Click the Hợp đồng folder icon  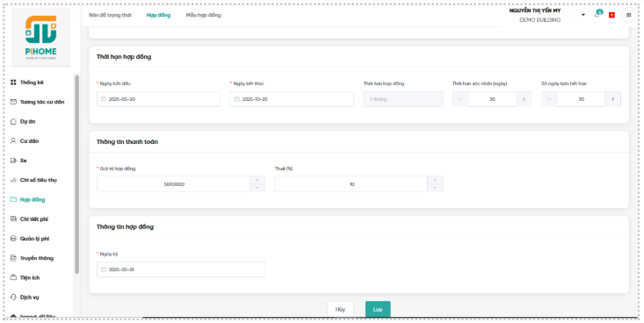point(13,199)
